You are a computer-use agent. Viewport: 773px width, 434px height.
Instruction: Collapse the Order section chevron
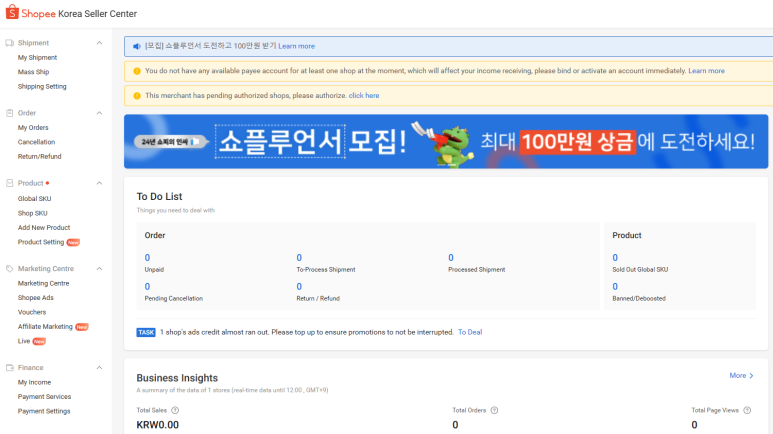(99, 113)
